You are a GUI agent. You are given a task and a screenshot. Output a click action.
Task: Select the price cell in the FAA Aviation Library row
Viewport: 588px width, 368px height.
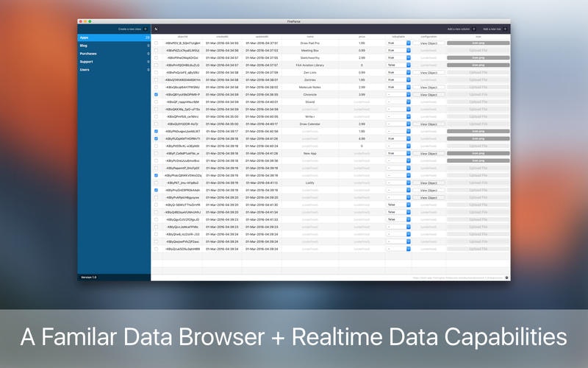pyautogui.click(x=362, y=65)
